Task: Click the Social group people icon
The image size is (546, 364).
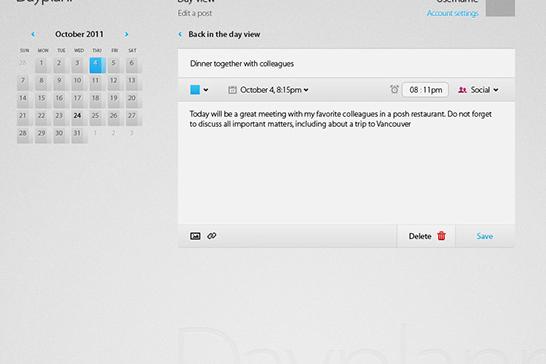Action: 462,90
